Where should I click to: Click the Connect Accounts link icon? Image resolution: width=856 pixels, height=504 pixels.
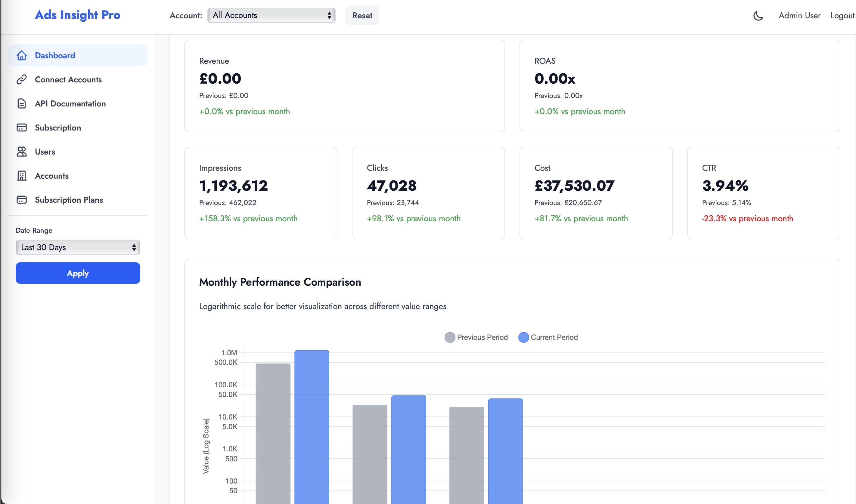click(22, 79)
